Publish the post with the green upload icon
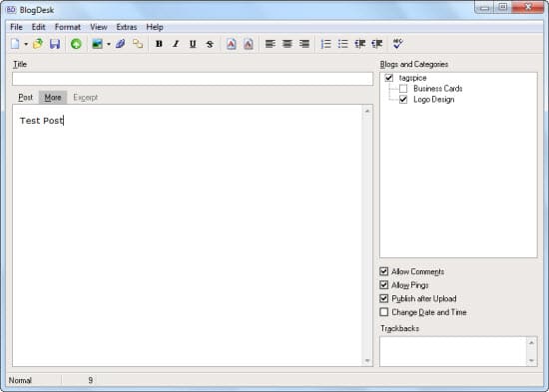Image resolution: width=549 pixels, height=392 pixels. 76,44
